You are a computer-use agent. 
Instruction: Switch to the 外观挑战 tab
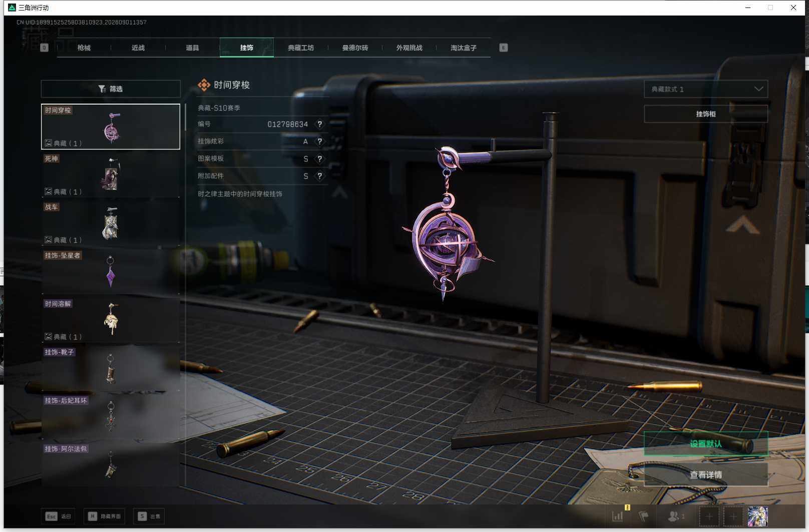pos(409,48)
